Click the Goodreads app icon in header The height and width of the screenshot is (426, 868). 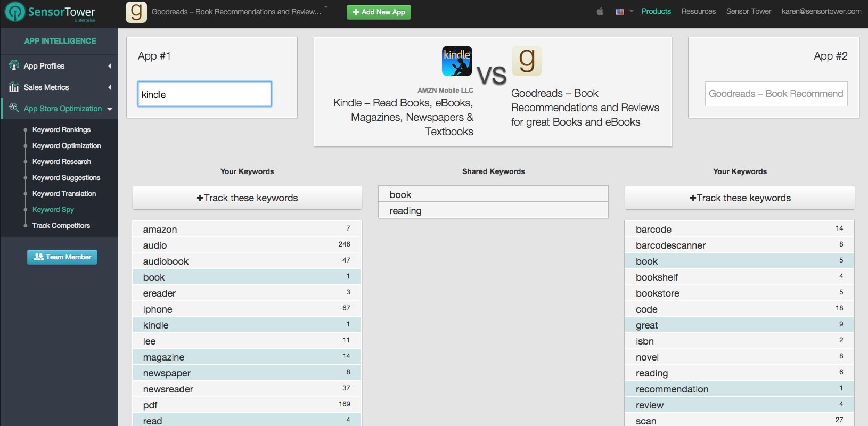(x=136, y=12)
